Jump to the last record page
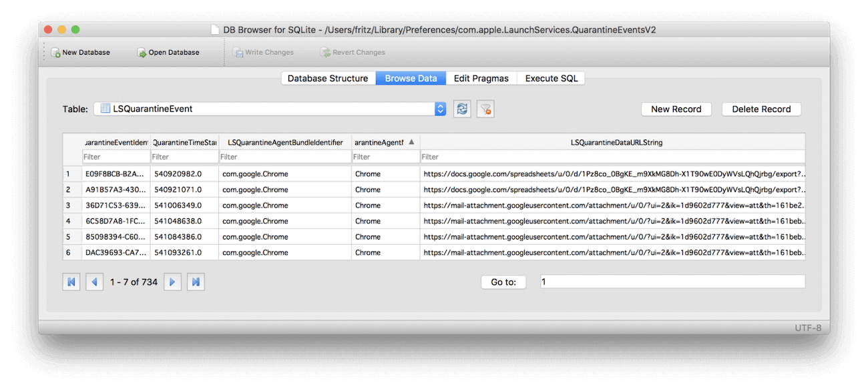The width and height of the screenshot is (868, 389). click(195, 282)
